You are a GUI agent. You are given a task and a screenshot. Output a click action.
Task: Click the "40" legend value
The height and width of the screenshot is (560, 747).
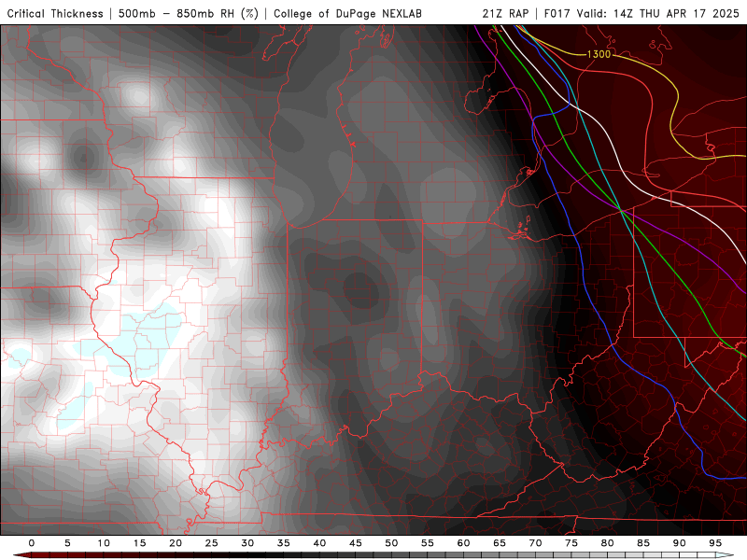tap(319, 543)
